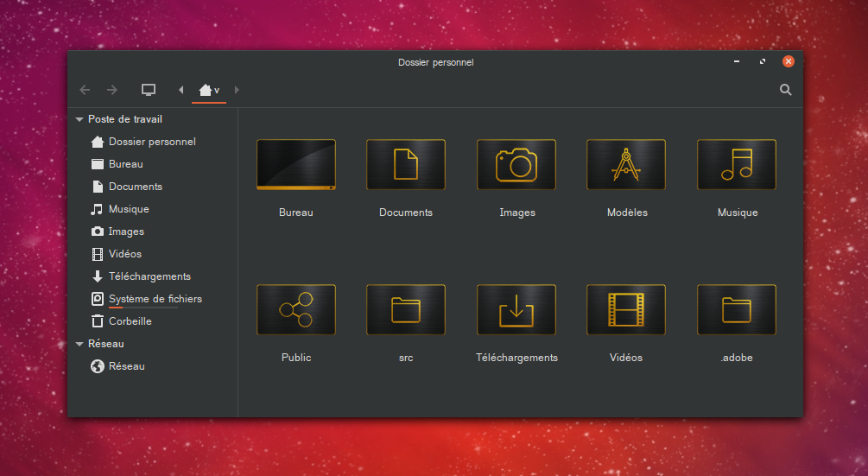This screenshot has width=868, height=476.
Task: Select Bureau in the sidebar
Action: point(117,164)
